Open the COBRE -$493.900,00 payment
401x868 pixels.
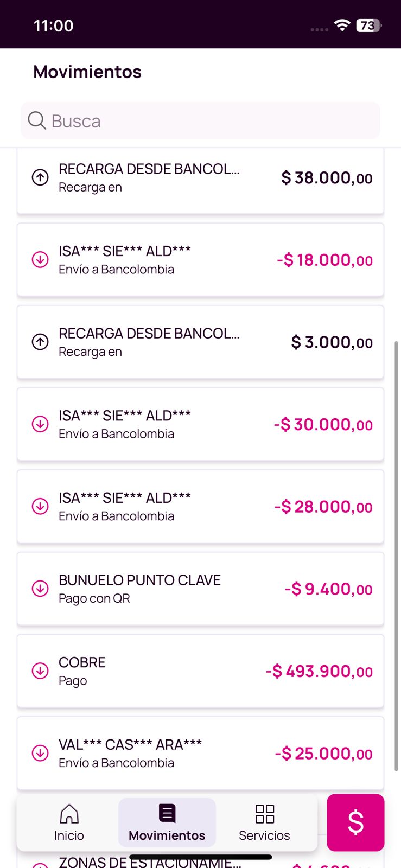tap(200, 671)
